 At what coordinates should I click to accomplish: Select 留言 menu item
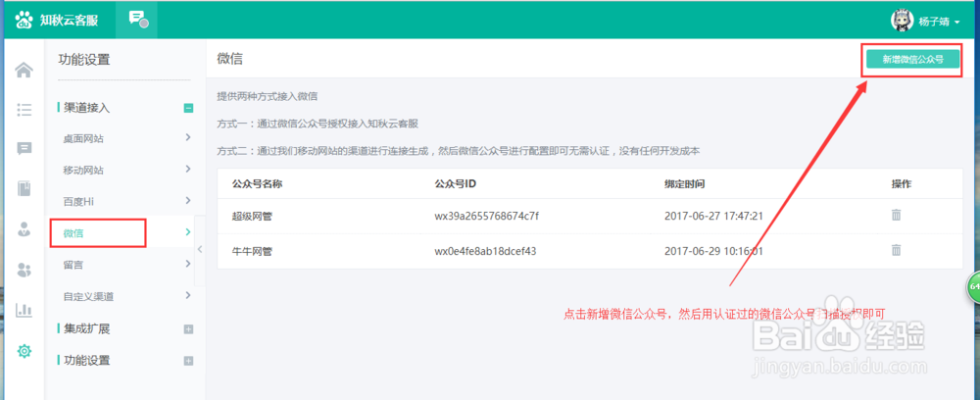coord(73,265)
